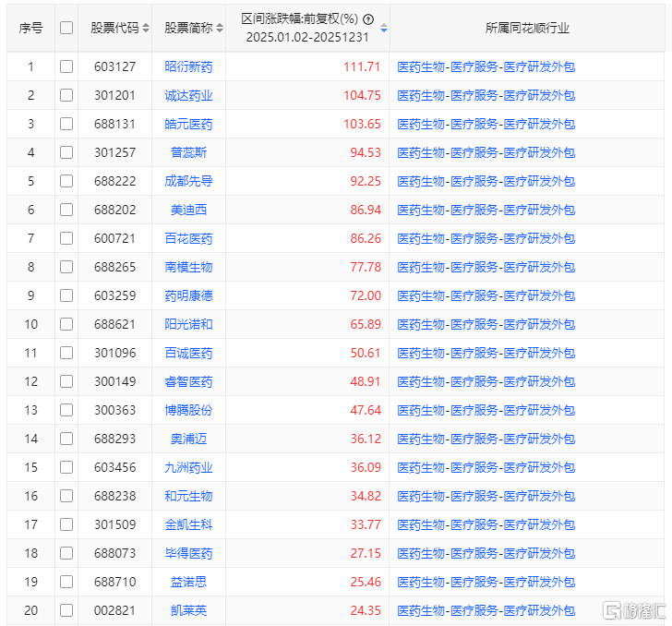Click the 所属同花顺行业 column header
Image resolution: width=672 pixels, height=626 pixels.
pos(527,28)
